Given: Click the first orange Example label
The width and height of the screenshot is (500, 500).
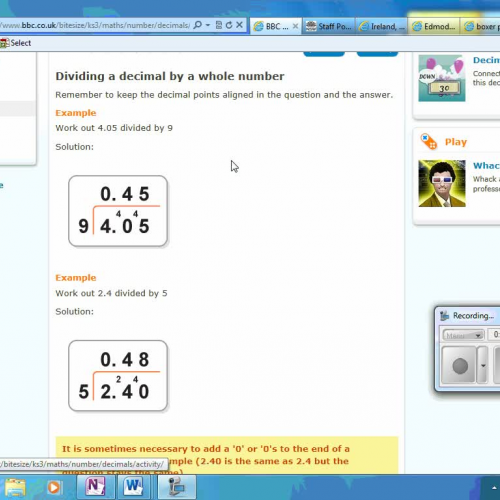Looking at the screenshot, I should point(76,113).
